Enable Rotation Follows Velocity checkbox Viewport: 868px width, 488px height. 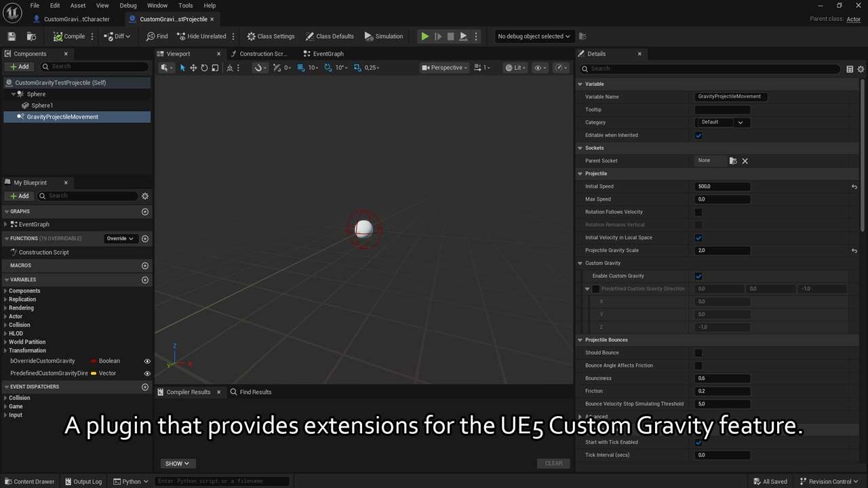click(x=698, y=212)
